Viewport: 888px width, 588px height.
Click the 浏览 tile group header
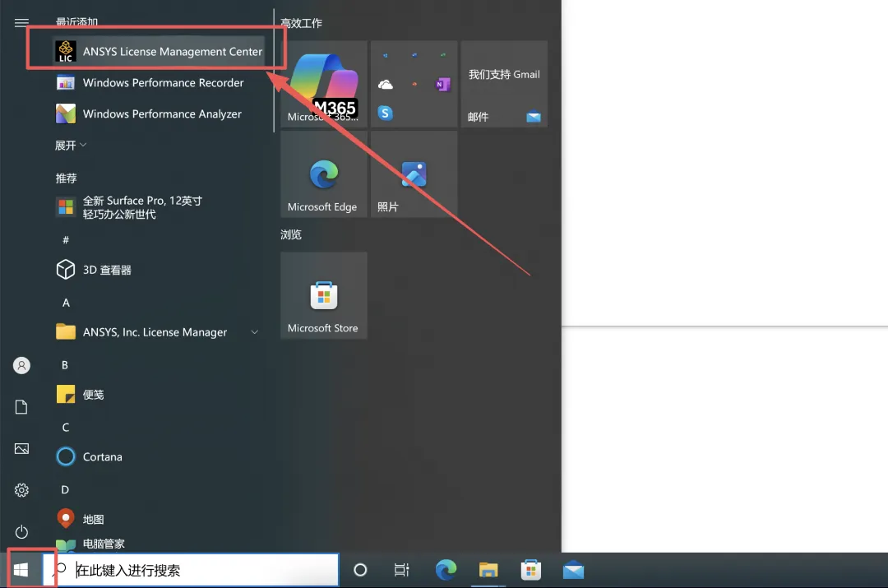point(291,234)
